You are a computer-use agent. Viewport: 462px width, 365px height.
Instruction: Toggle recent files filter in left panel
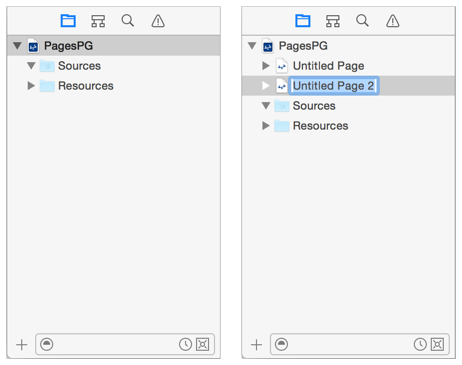(185, 344)
